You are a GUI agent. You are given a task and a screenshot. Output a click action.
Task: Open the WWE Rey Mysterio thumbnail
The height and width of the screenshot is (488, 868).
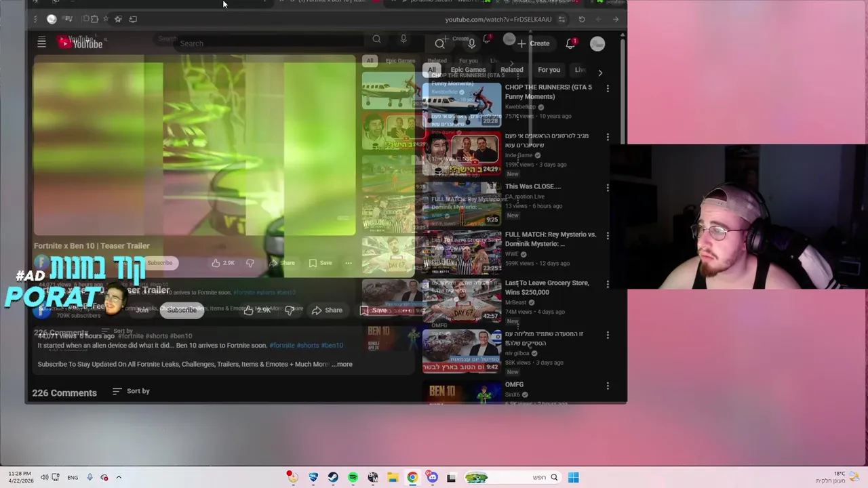coord(462,252)
